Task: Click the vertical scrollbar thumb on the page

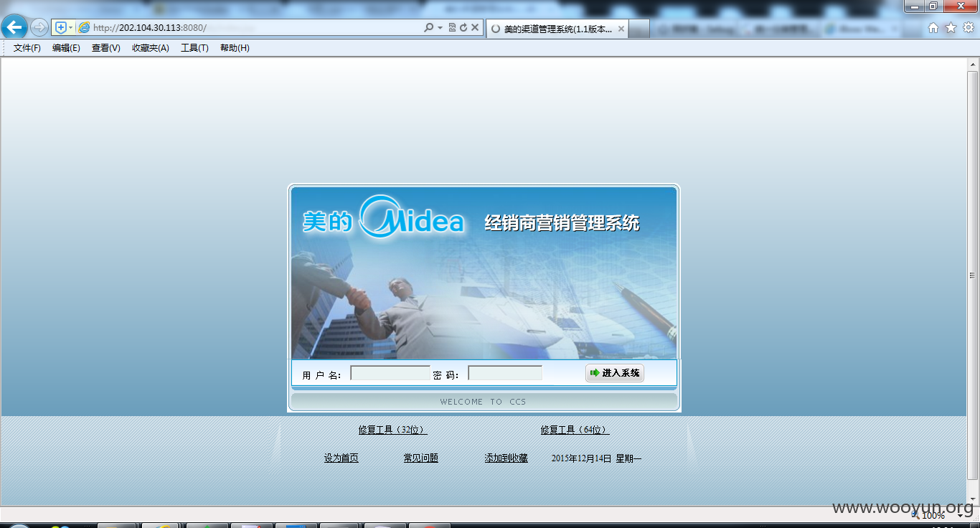Action: (973, 275)
